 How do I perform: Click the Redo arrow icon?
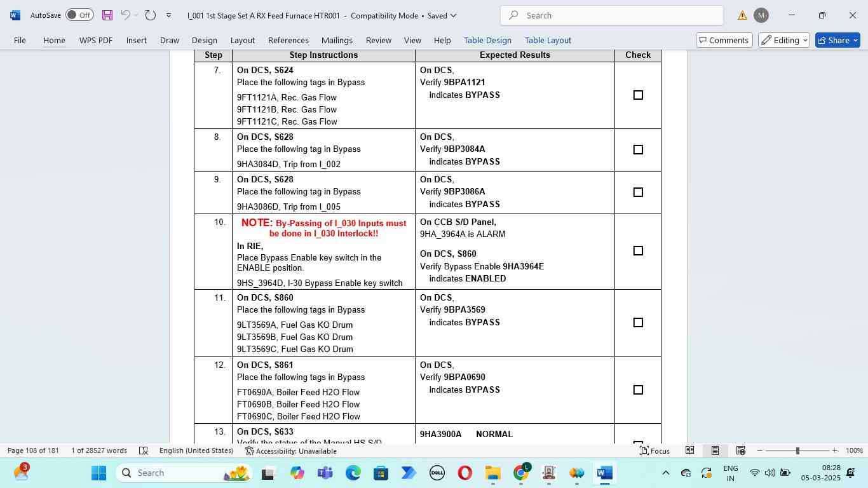pyautogui.click(x=151, y=15)
